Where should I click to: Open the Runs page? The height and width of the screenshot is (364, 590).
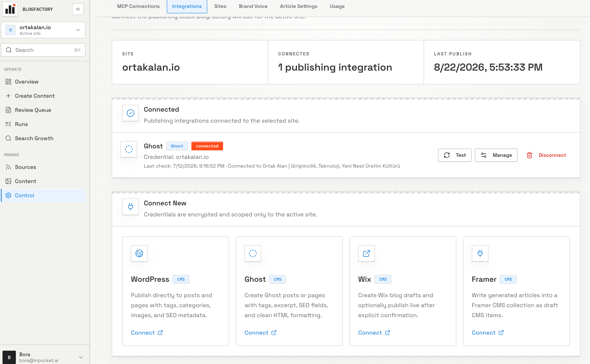[43, 124]
